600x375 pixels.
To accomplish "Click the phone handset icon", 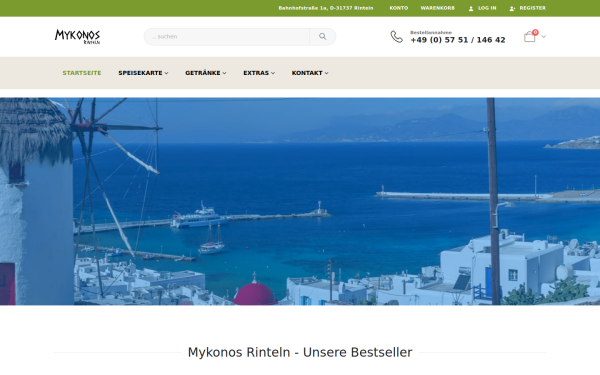I will pos(396,37).
